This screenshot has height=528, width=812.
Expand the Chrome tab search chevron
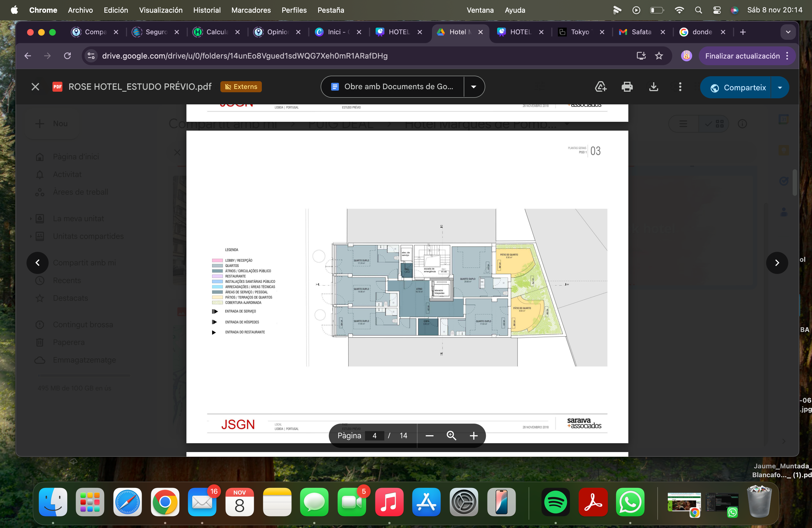(x=788, y=32)
